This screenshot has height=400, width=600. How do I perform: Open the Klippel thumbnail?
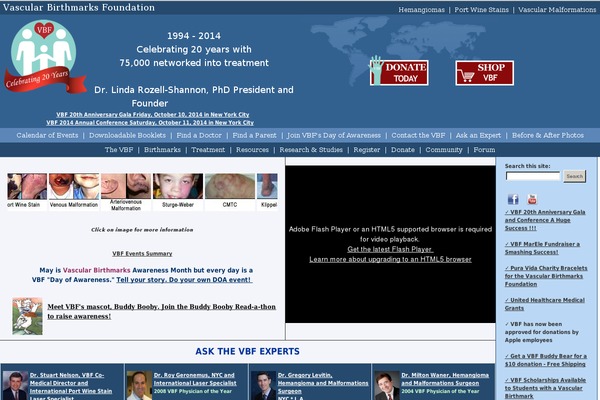(267, 191)
